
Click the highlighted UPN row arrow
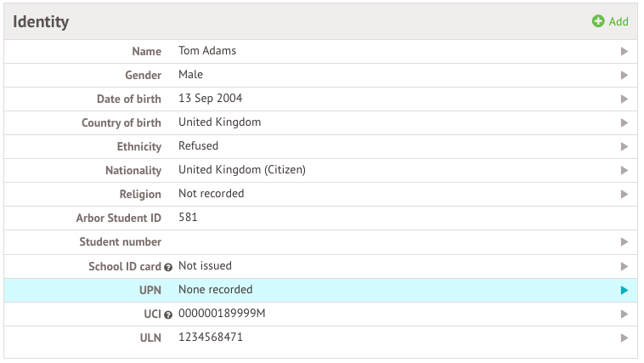click(624, 291)
